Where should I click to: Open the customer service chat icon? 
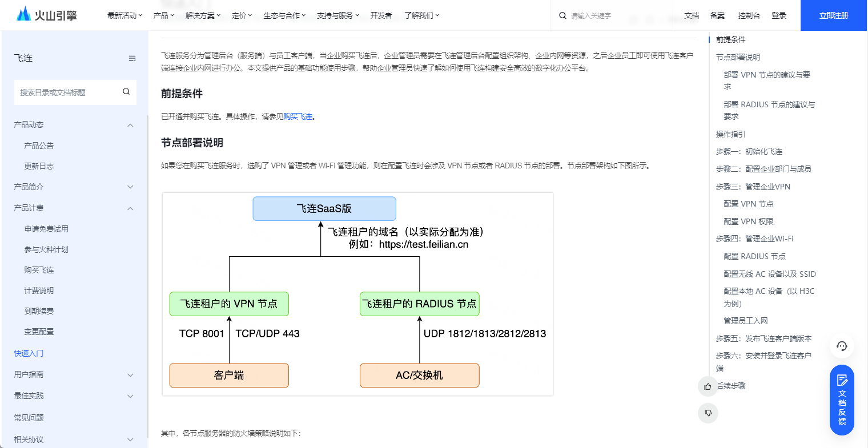coord(842,346)
